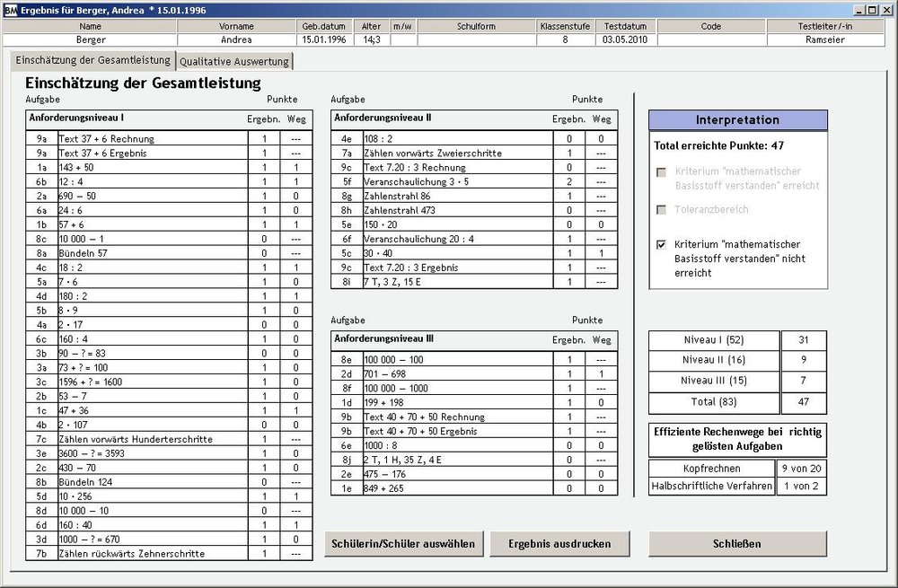The height and width of the screenshot is (588, 898).
Task: Select row 'Zählen vorwärts Zweierschritte'
Action: 474,153
